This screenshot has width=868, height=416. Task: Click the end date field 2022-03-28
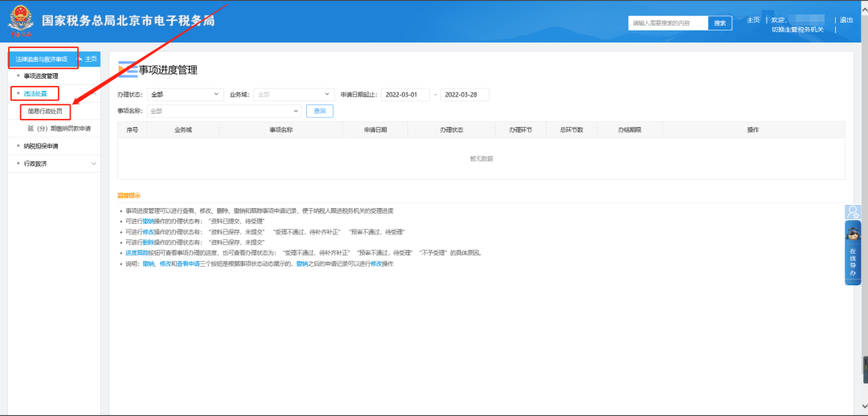pos(465,95)
